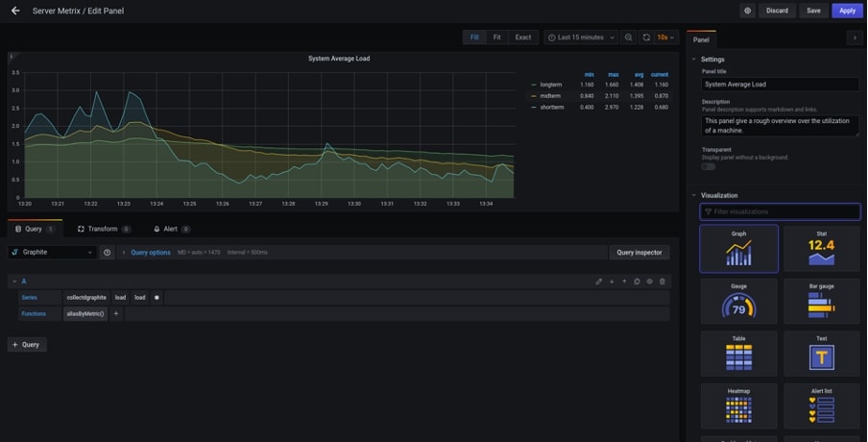Collapse the side pane with the chevron
Viewport: 868px width, 442px height.
855,37
